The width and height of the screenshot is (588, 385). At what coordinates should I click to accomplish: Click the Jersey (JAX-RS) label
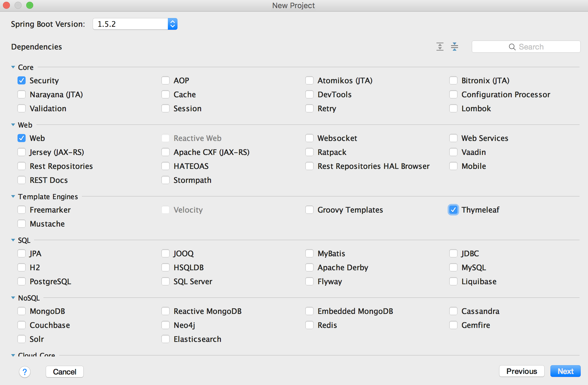pos(57,152)
